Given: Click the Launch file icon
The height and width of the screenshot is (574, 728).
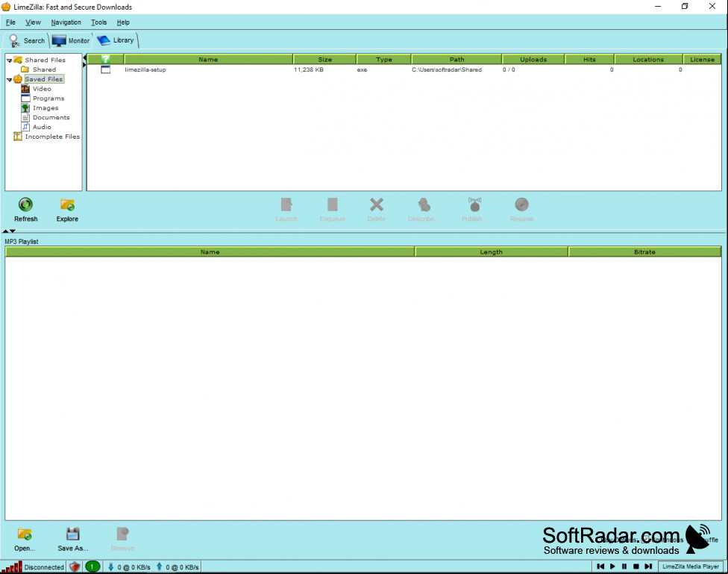Looking at the screenshot, I should [x=286, y=205].
